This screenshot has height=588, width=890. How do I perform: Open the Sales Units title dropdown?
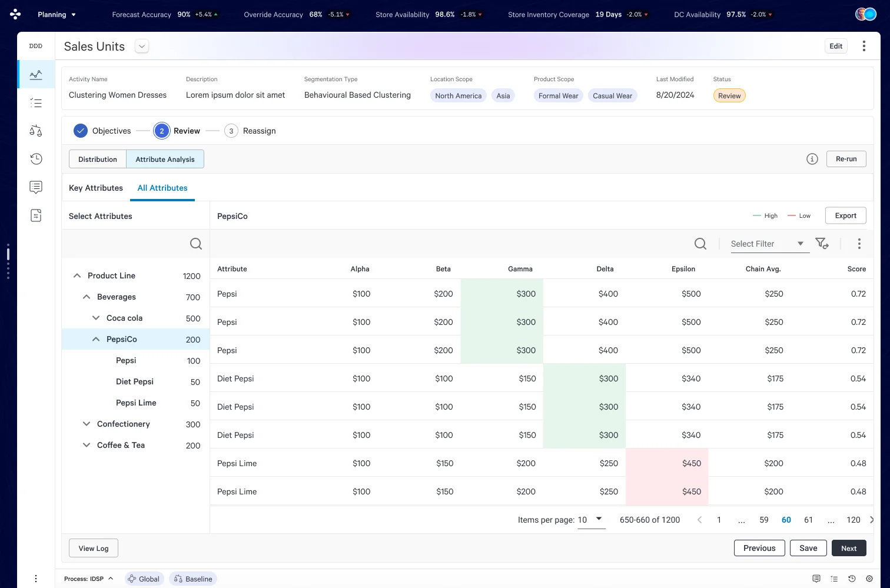pos(142,46)
